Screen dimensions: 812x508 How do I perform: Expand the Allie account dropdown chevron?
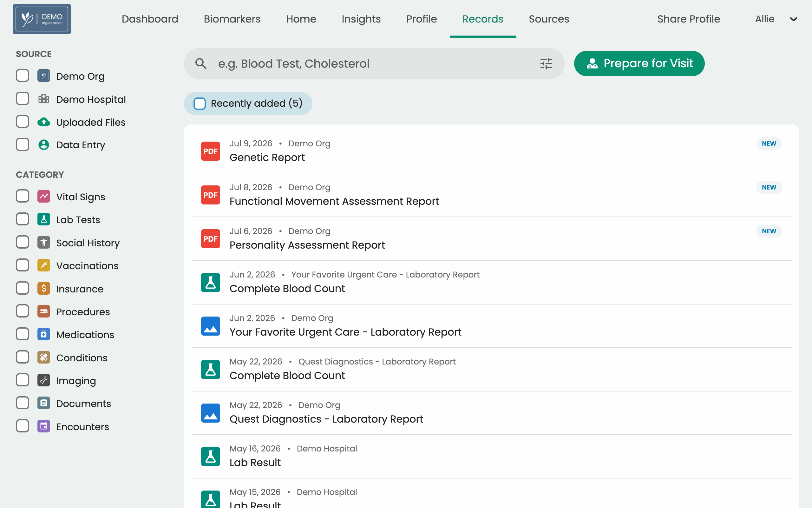793,19
